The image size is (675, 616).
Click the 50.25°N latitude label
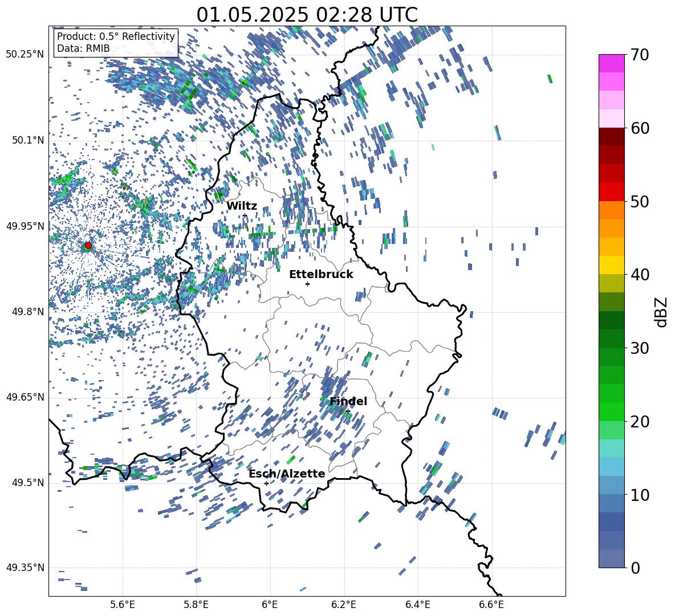click(x=25, y=55)
